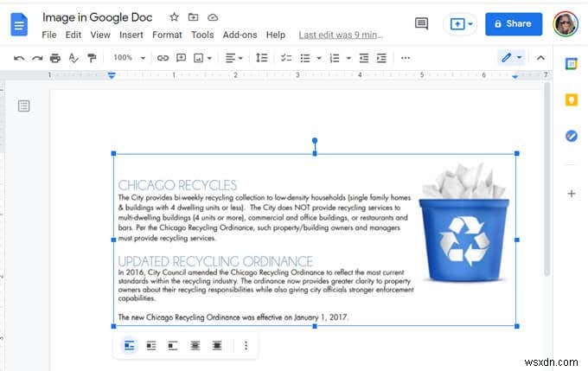
Task: Select In front of text image option
Action: 217,346
